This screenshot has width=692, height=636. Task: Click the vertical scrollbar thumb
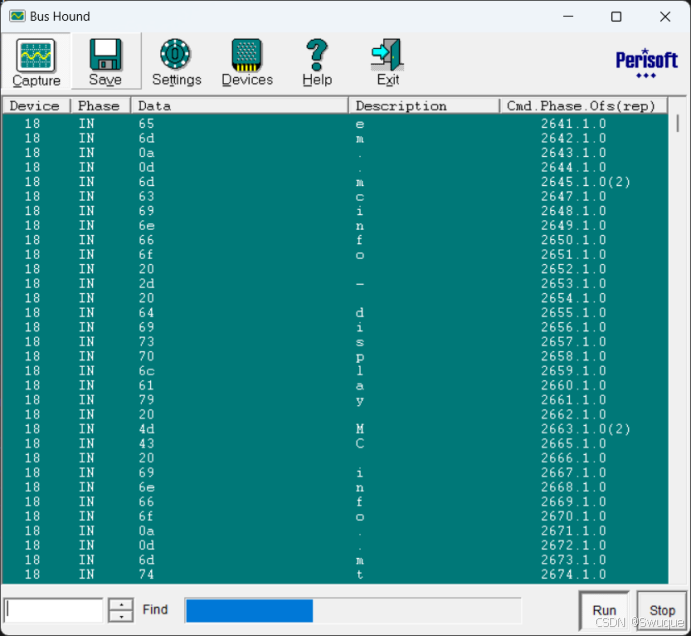click(678, 123)
